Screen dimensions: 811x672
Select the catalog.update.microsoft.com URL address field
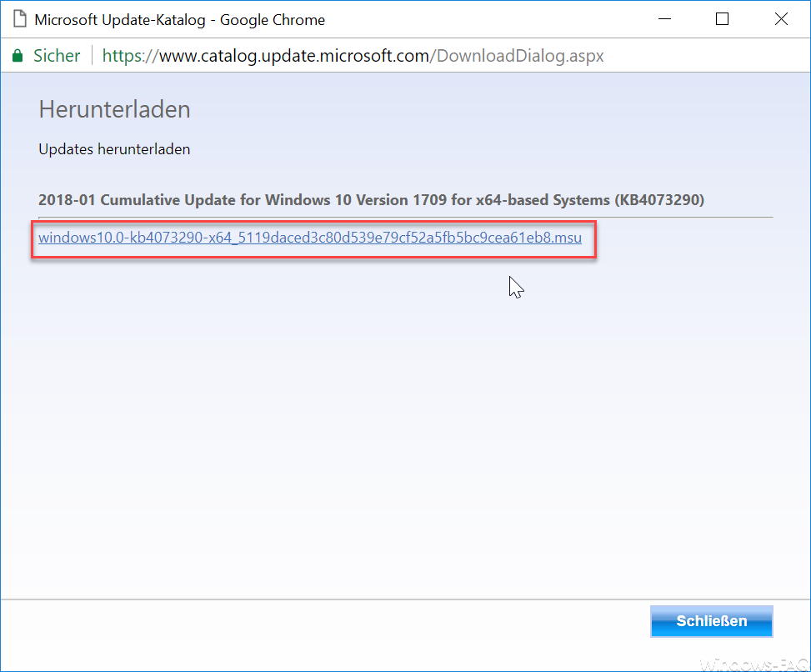(353, 55)
